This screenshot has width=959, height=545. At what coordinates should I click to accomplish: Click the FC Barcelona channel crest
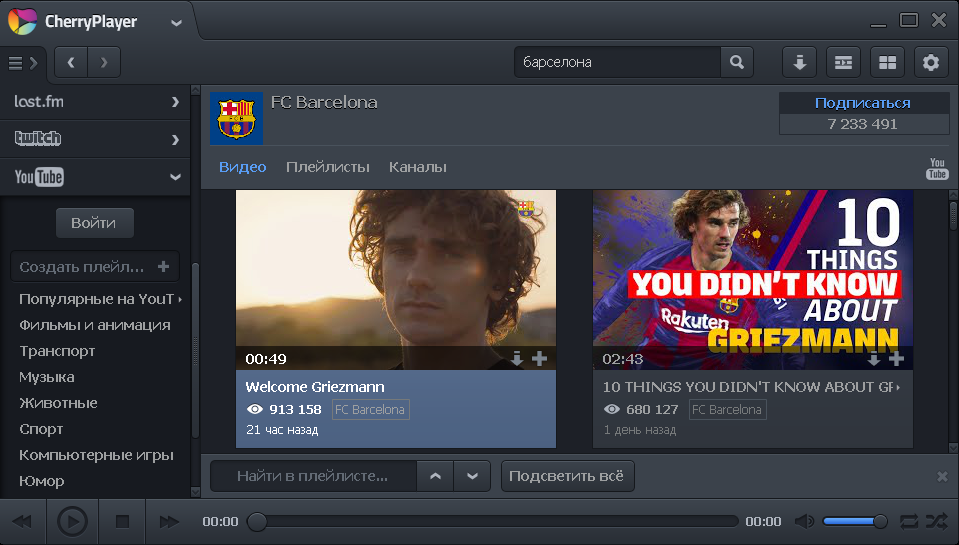point(237,119)
